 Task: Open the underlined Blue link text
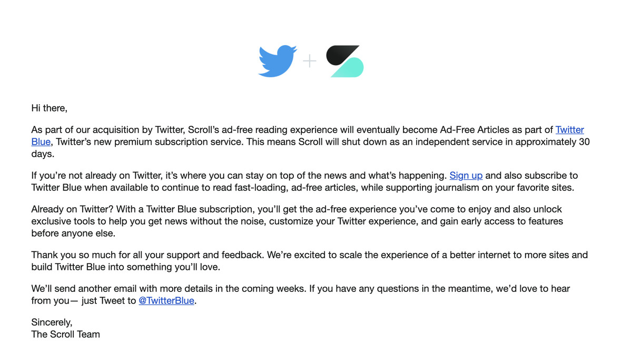[41, 142]
